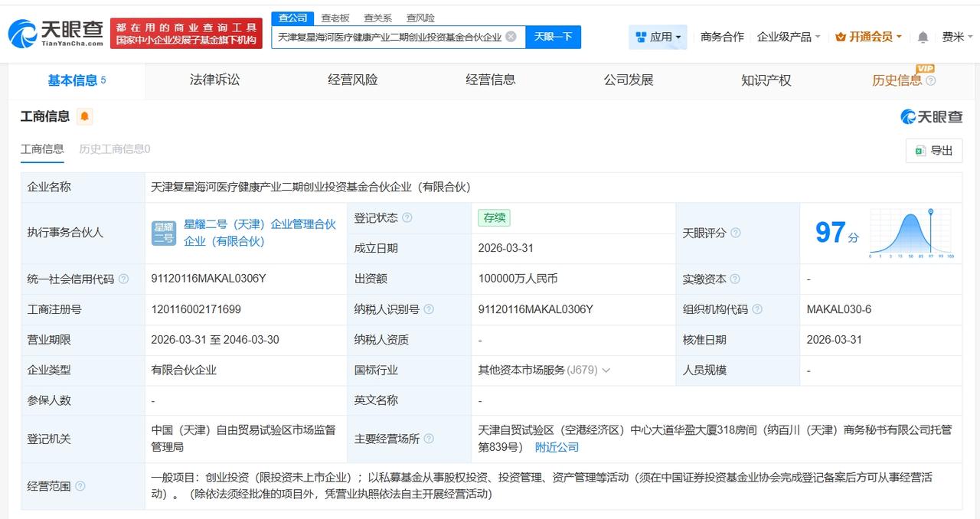This screenshot has width=980, height=519.
Task: Click the VIP badge on 历史信息
Action: click(x=926, y=70)
